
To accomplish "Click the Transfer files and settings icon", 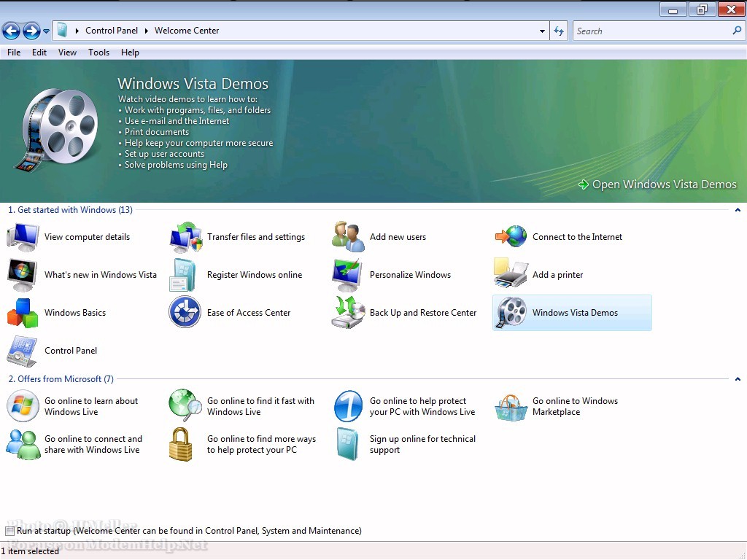I will click(x=185, y=237).
